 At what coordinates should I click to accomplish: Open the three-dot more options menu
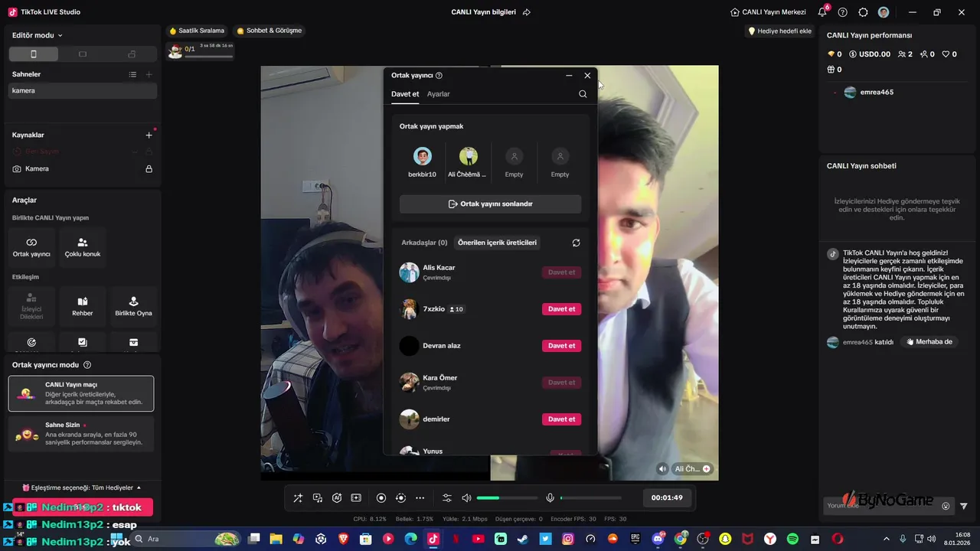click(420, 498)
